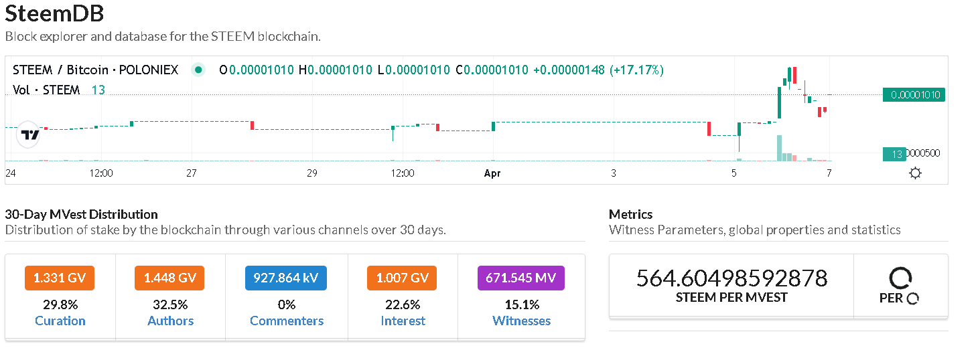Open the Interest distribution link

(x=403, y=321)
